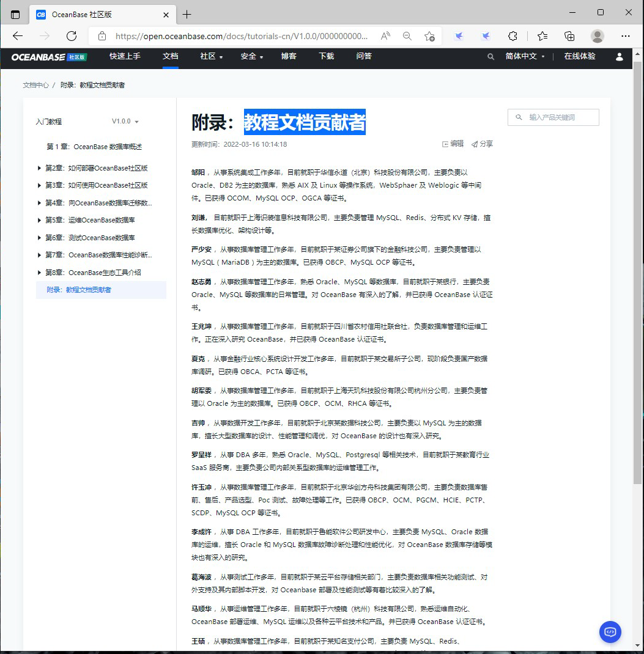
Task: Click the first blue bird extension icon
Action: [x=459, y=36]
